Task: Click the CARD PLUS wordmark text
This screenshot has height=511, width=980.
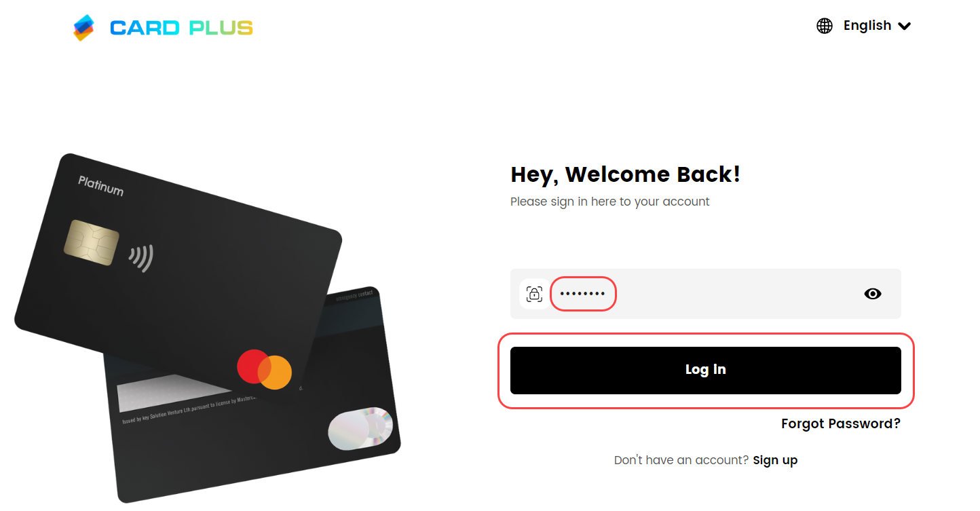Action: (181, 28)
